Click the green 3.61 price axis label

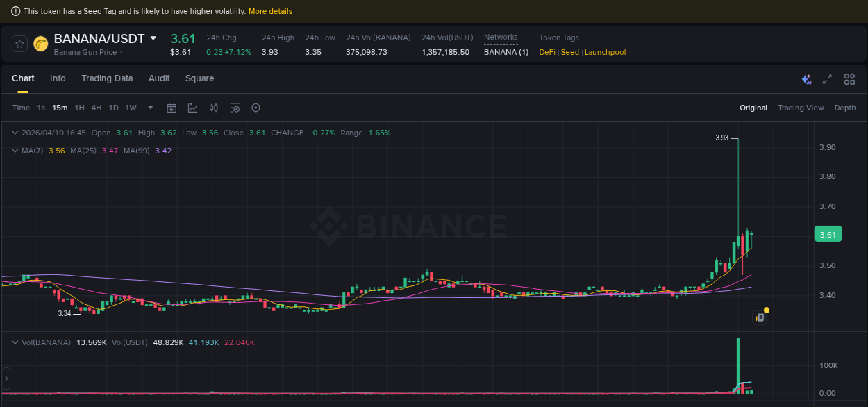pos(828,234)
